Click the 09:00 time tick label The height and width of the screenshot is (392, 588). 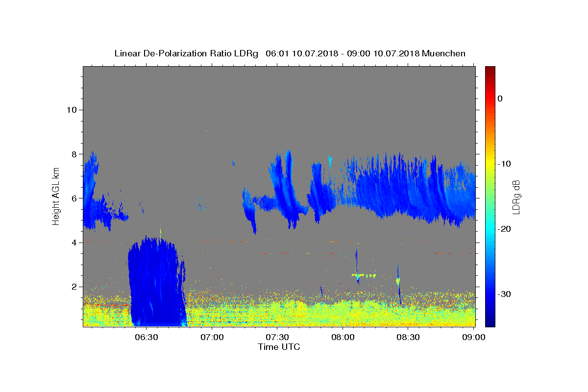pos(473,337)
